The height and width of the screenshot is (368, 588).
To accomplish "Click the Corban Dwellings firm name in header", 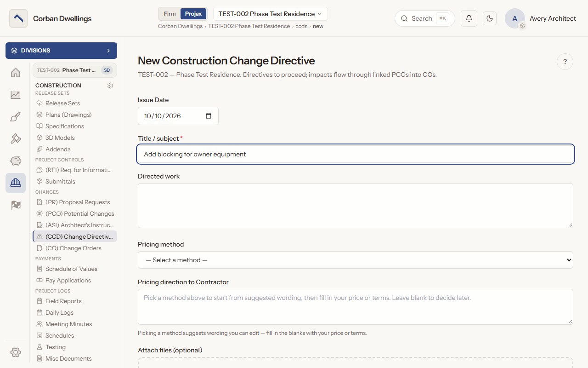I will click(x=62, y=19).
